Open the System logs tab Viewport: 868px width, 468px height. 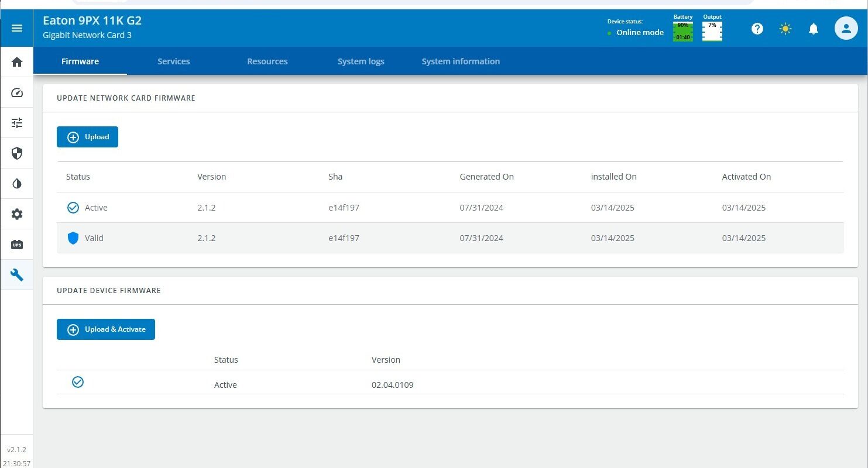(361, 61)
